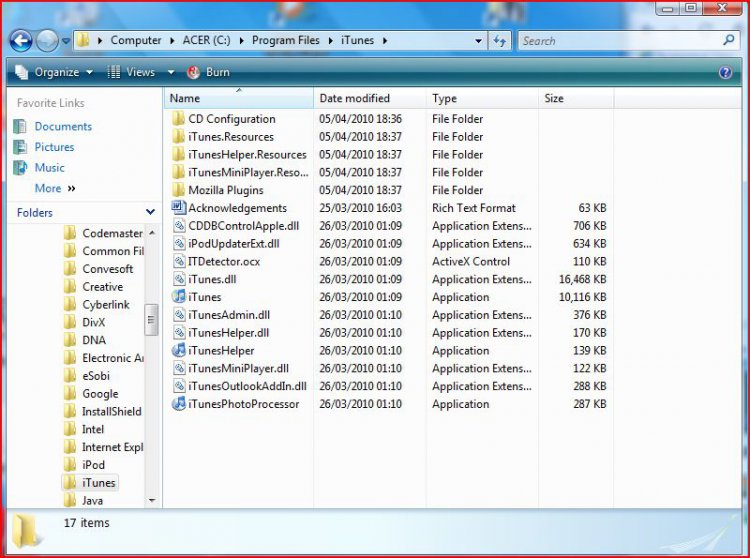Click the Forward navigation arrow button
Screen dimensions: 750x558
[x=47, y=41]
